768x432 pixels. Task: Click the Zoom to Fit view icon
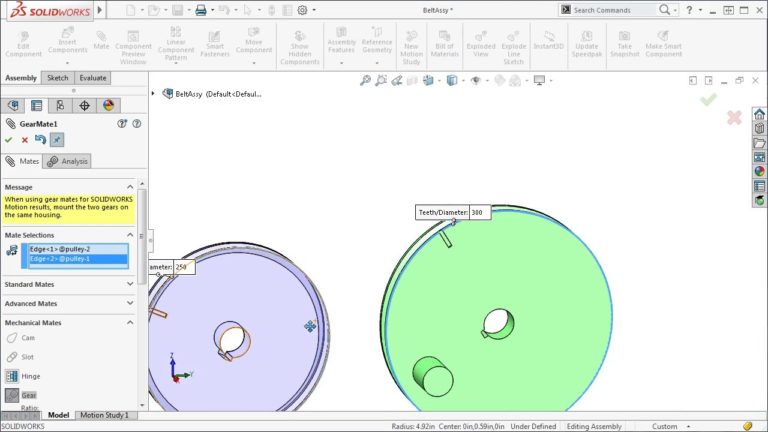366,80
